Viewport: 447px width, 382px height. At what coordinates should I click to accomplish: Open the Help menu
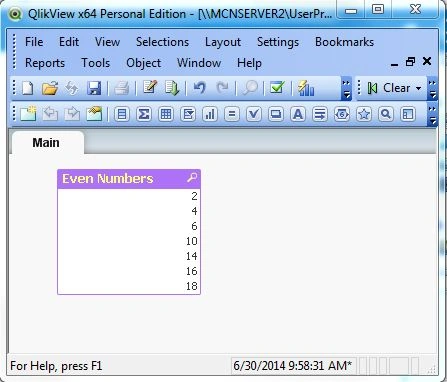click(249, 63)
